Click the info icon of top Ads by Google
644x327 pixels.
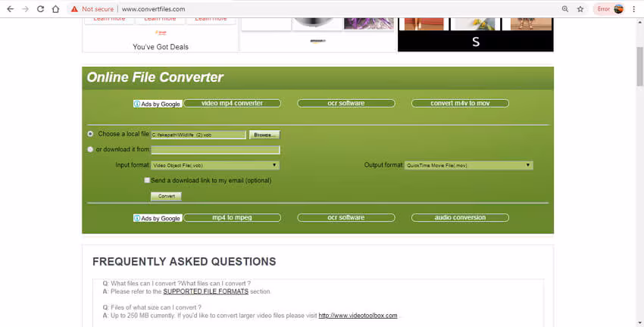click(137, 104)
